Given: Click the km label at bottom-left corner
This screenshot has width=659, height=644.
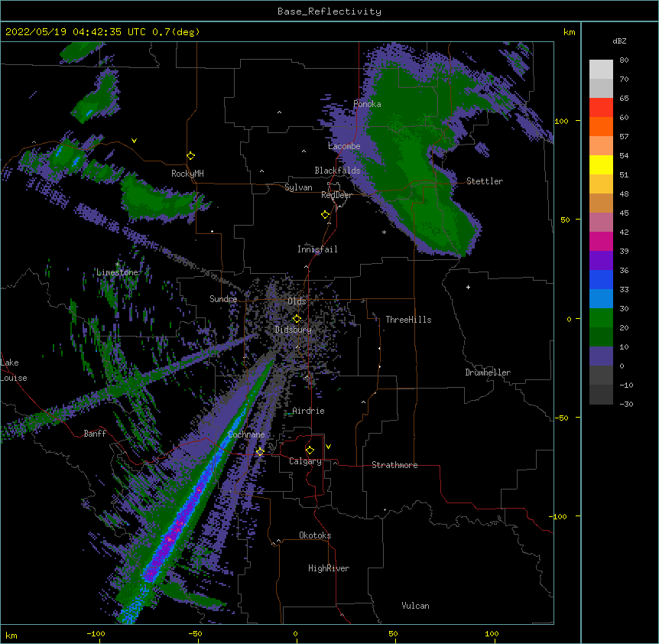Looking at the screenshot, I should pos(11,635).
